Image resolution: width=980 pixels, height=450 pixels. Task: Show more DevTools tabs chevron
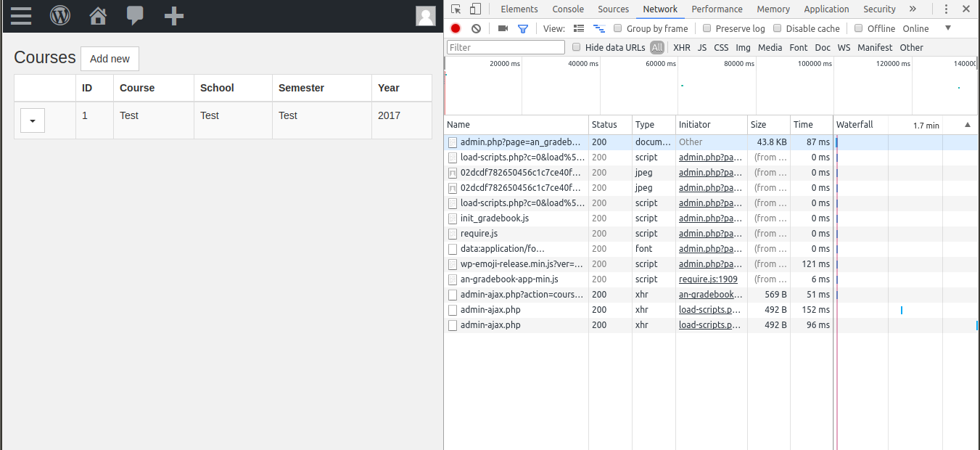[x=913, y=9]
